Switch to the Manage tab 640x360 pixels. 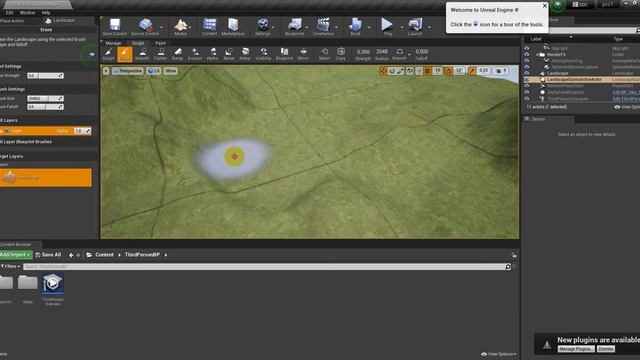[x=113, y=43]
